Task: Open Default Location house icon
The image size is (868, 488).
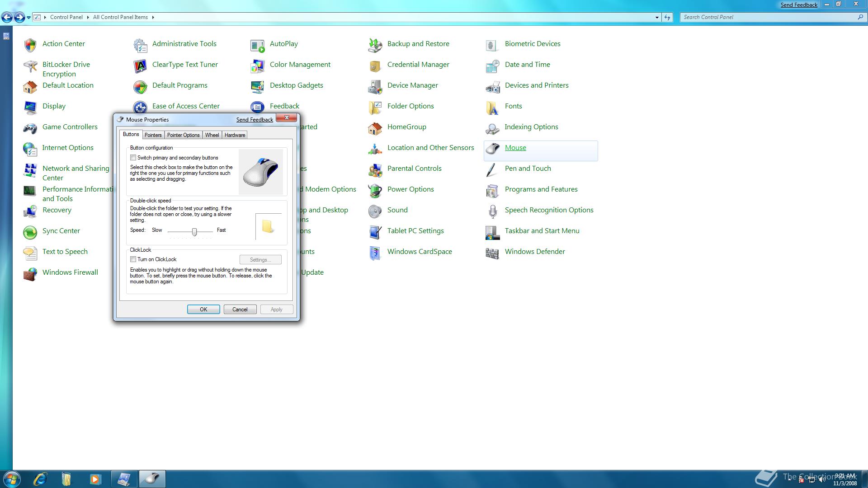Action: 30,87
